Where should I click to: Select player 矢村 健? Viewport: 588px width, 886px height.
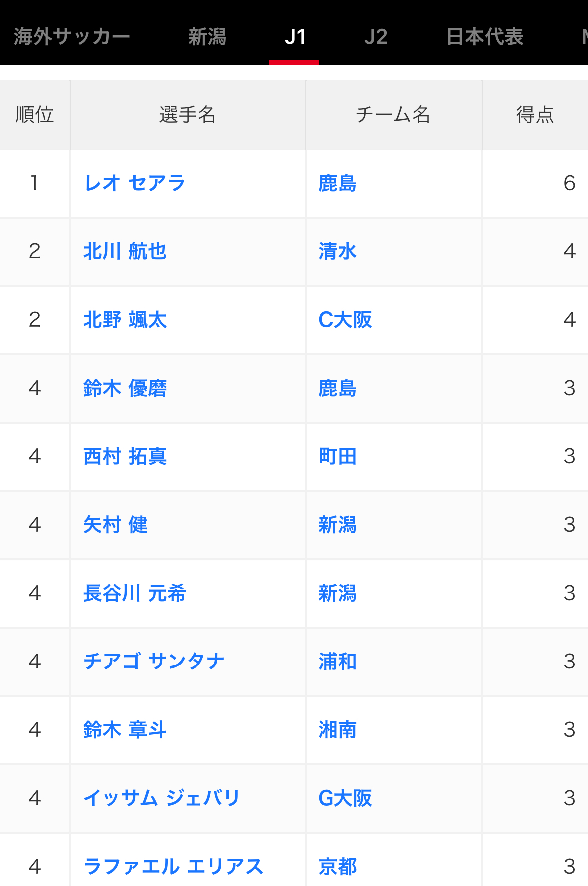point(115,525)
